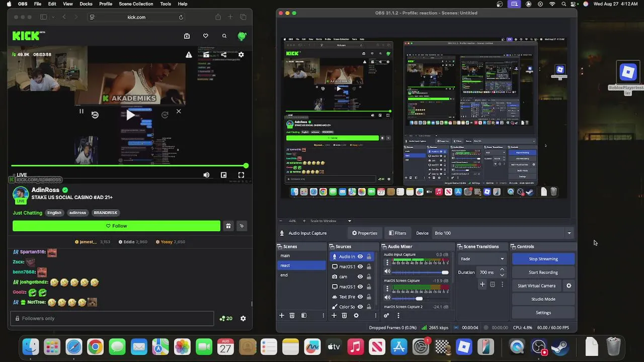Open scene filters icon in Scenes panel
The width and height of the screenshot is (644, 362).
[x=303, y=315]
